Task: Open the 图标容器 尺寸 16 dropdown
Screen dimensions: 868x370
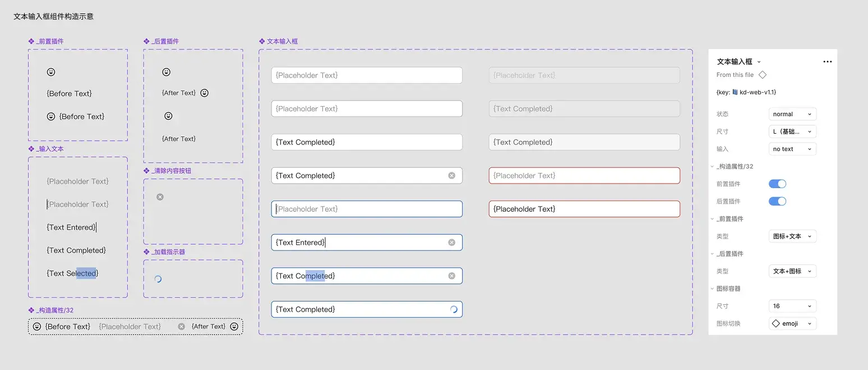Action: (792, 305)
